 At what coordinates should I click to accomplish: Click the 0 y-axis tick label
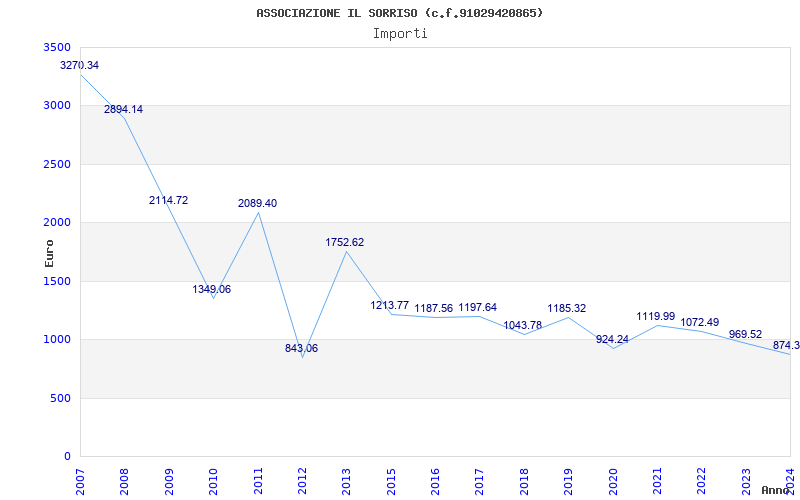coord(68,457)
